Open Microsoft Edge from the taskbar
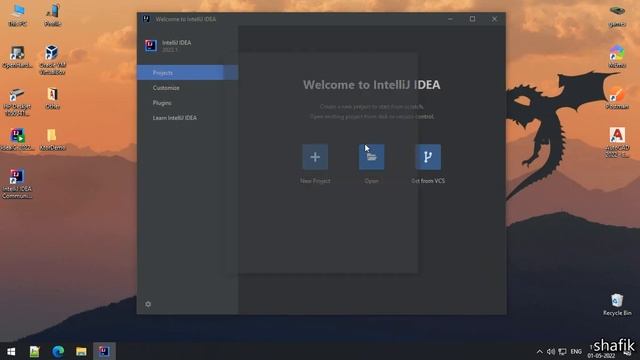The height and width of the screenshot is (360, 640). (58, 351)
